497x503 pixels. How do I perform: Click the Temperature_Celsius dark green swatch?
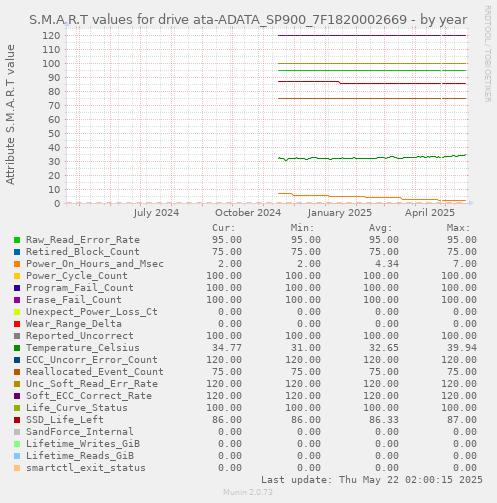(x=17, y=348)
